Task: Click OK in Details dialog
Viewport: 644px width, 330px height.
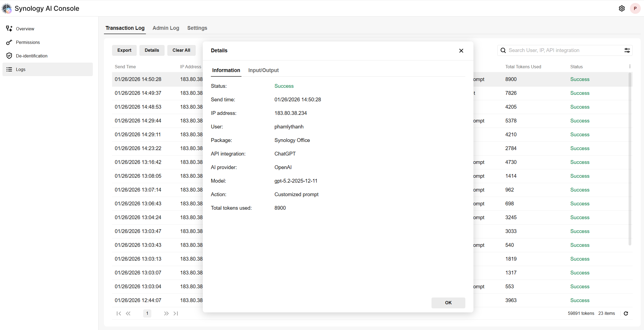Action: click(448, 303)
